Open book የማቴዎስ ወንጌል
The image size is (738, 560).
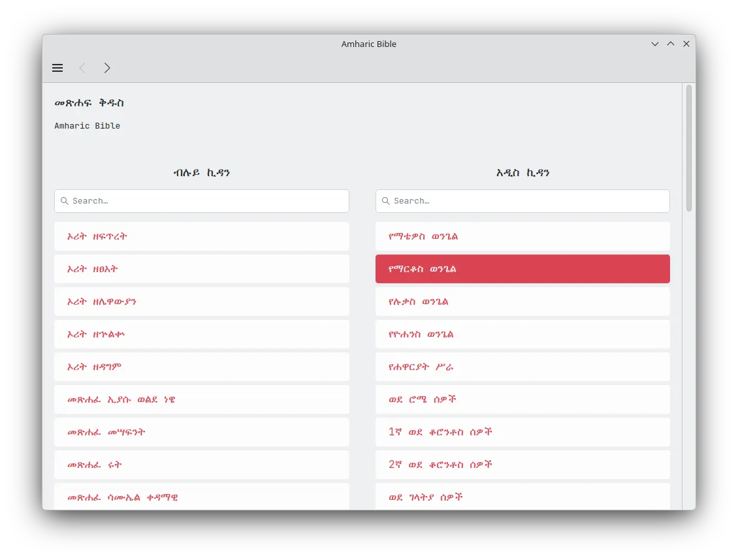point(522,236)
